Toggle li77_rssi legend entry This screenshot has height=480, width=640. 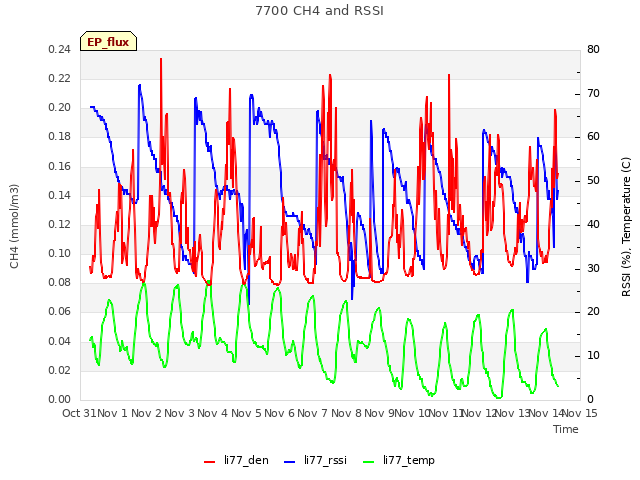[x=315, y=460]
